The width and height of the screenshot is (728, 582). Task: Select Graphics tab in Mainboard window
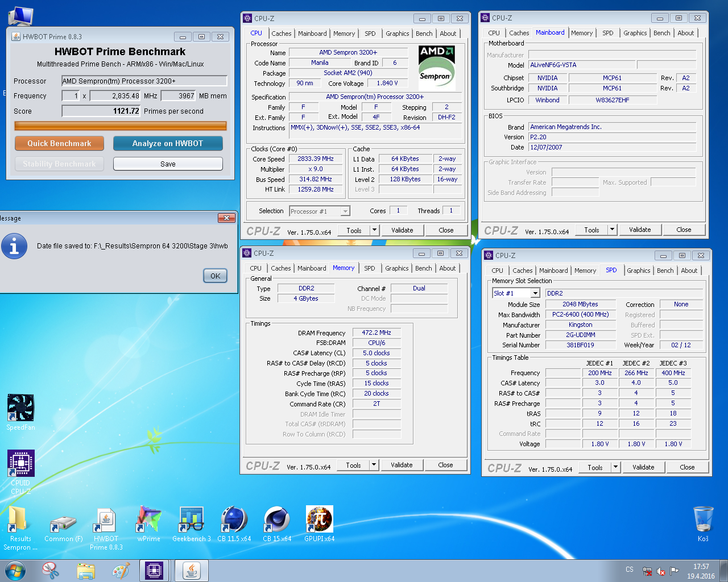[635, 33]
